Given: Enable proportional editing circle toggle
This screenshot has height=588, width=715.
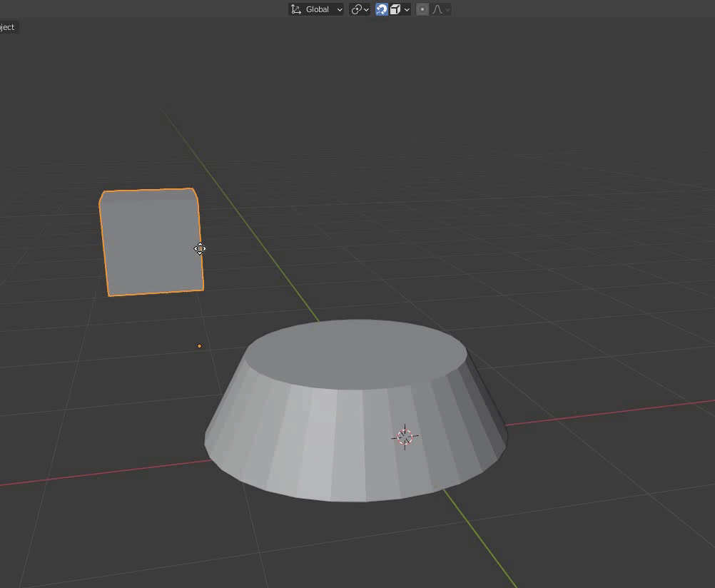Looking at the screenshot, I should click(422, 9).
